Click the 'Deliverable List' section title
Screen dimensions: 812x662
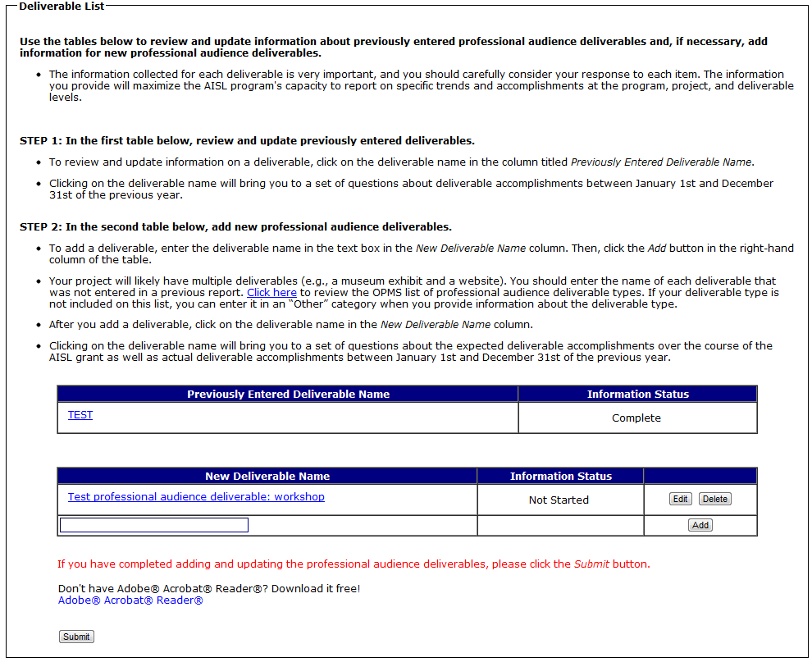click(62, 7)
